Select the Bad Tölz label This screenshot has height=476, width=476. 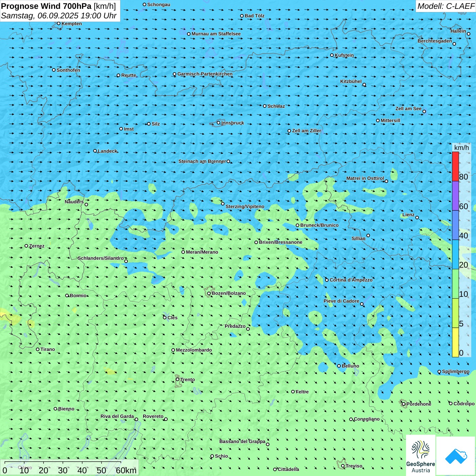[254, 16]
